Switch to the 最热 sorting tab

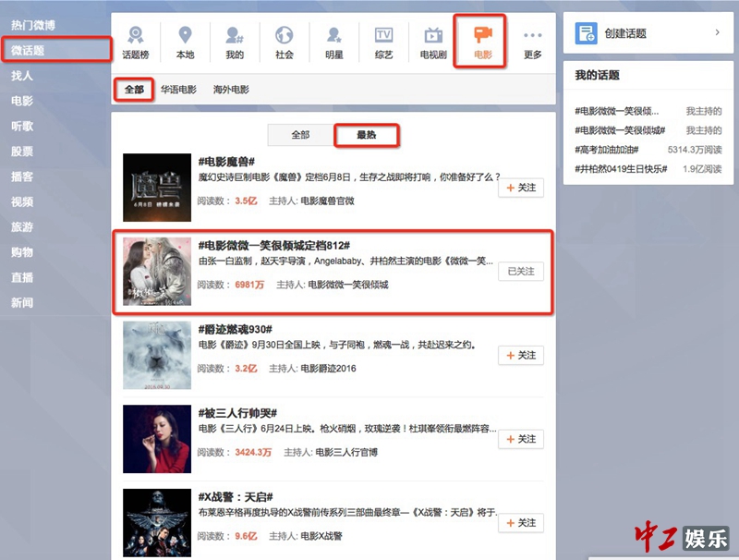367,135
